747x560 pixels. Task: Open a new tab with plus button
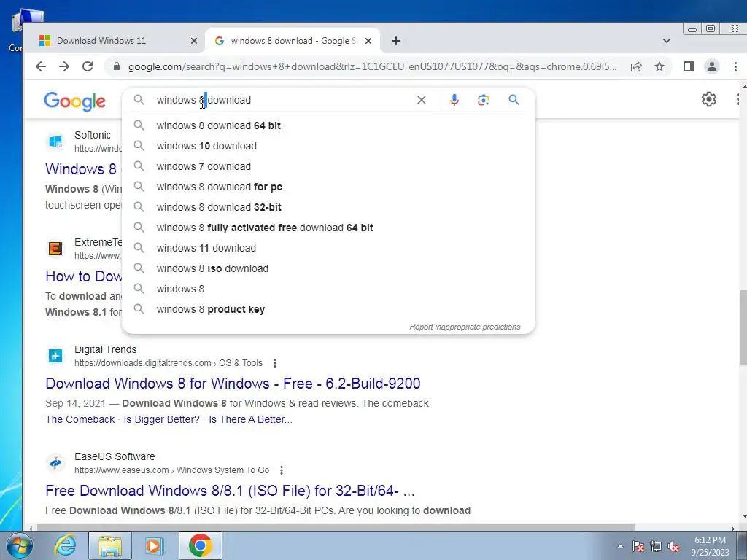(x=396, y=41)
